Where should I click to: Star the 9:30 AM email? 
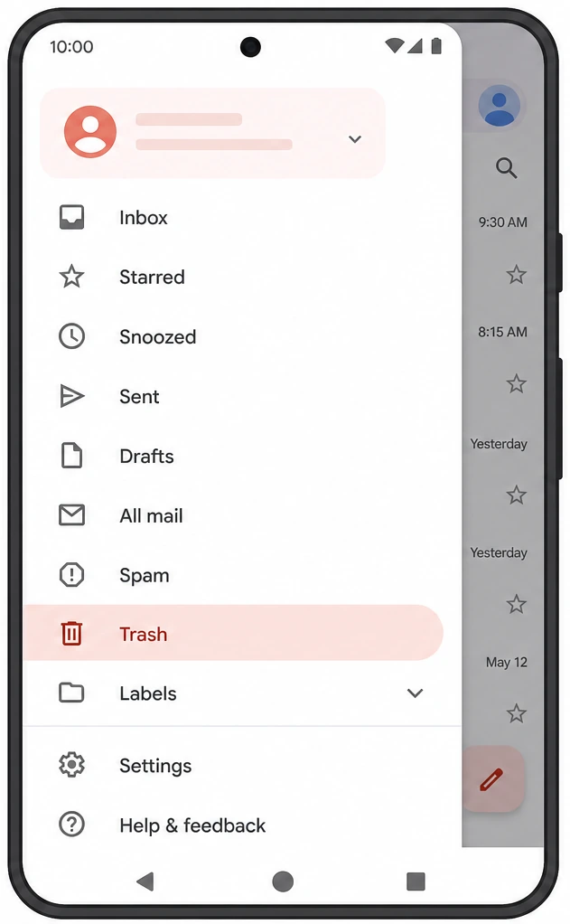517,275
